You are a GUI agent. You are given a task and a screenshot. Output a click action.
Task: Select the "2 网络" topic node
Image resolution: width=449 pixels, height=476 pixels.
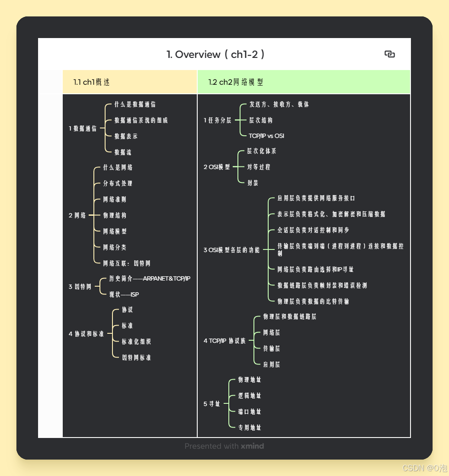tap(77, 215)
